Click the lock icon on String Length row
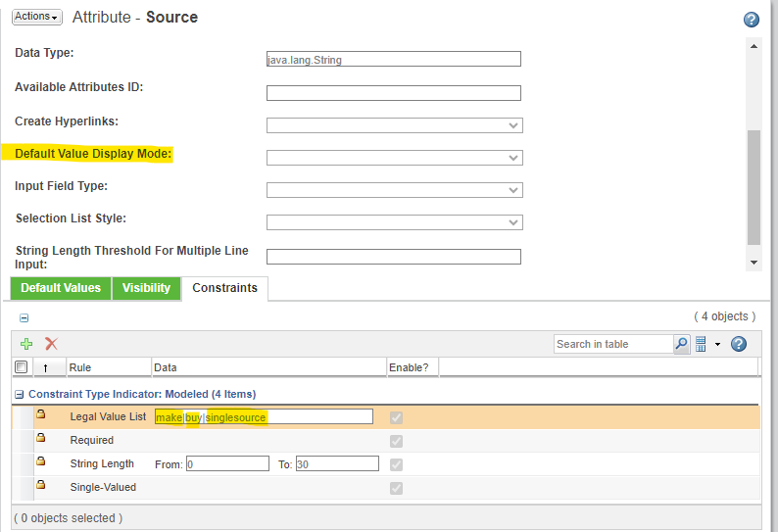The image size is (778, 532). click(41, 462)
